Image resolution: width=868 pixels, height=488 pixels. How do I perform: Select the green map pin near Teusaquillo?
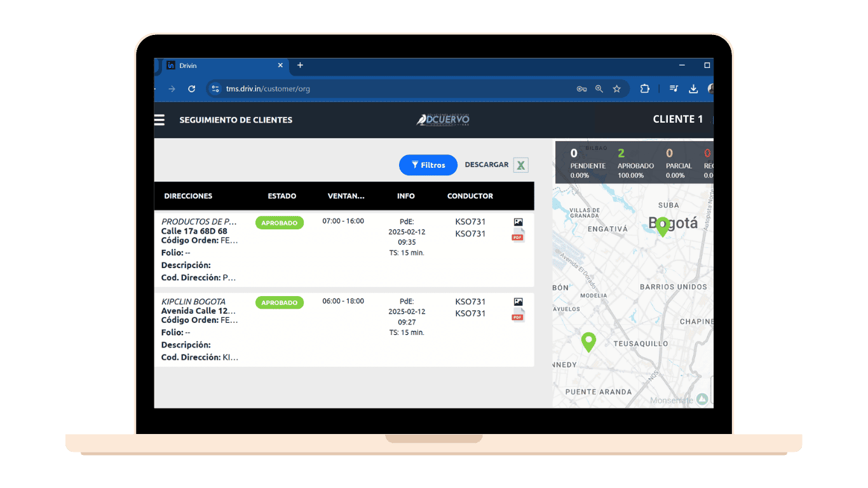pos(588,342)
